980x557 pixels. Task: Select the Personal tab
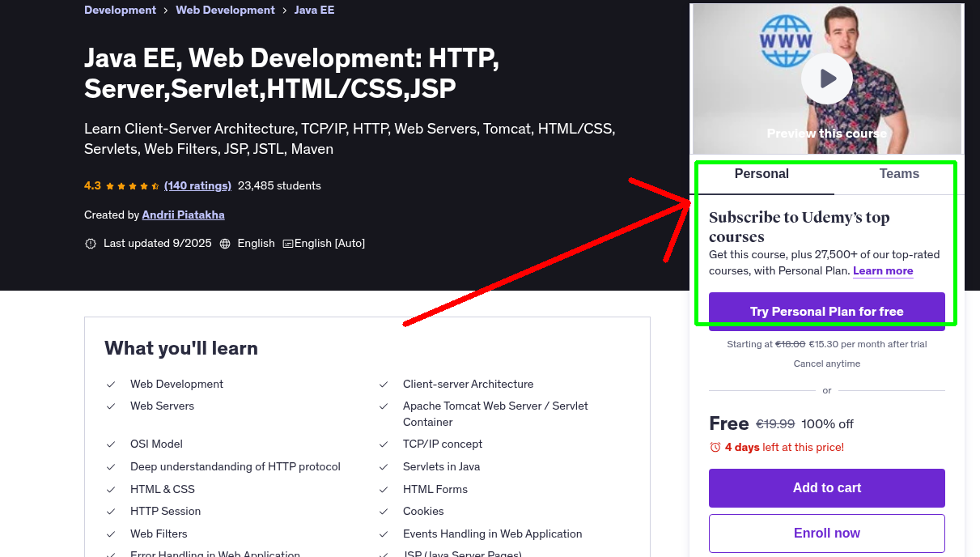click(x=762, y=174)
